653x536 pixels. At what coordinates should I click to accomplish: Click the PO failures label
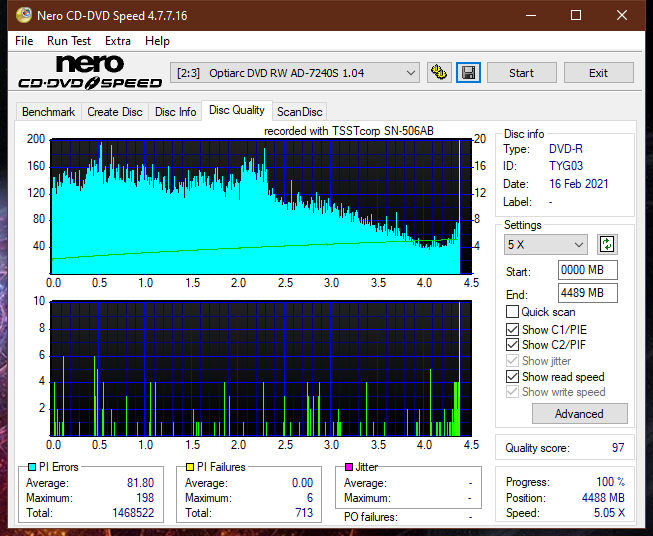371,517
